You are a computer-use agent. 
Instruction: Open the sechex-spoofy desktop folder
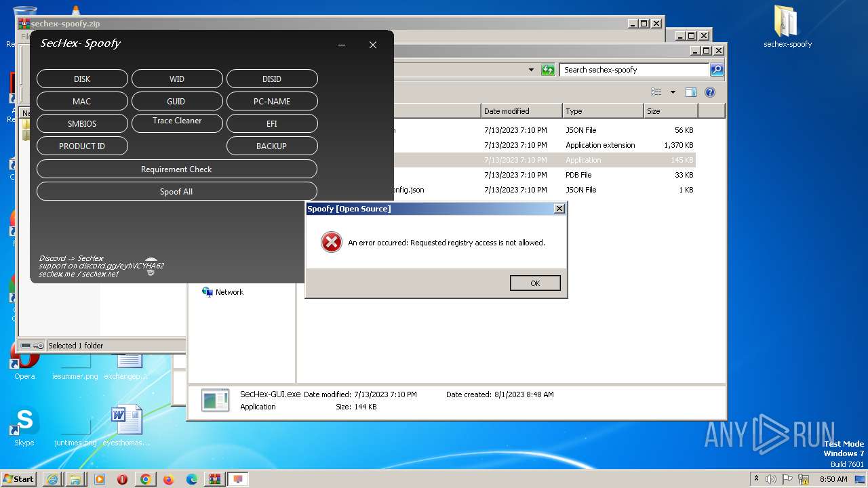787,27
